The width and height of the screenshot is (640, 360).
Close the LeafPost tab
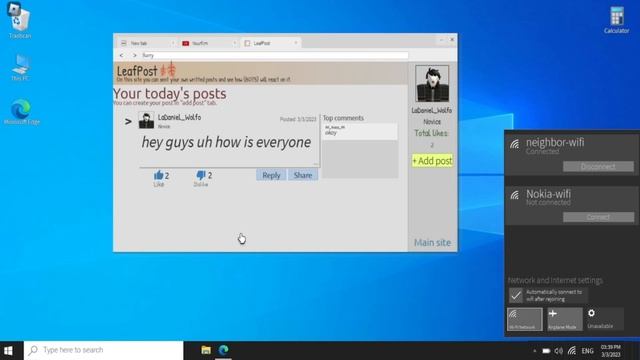click(296, 43)
